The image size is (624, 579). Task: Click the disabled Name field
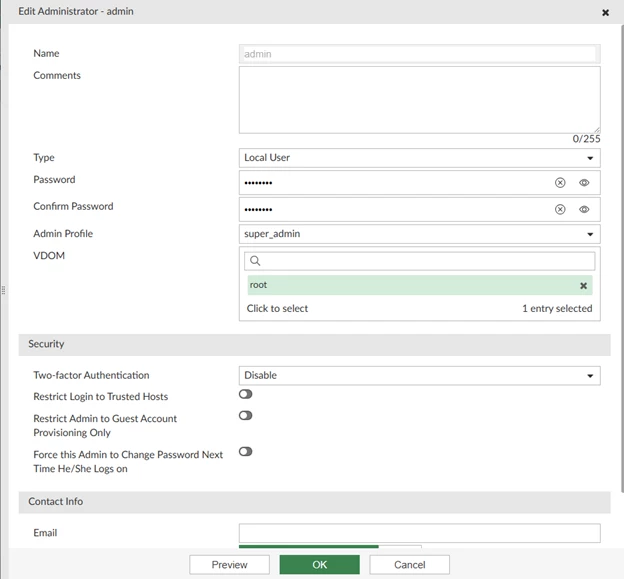pos(419,54)
